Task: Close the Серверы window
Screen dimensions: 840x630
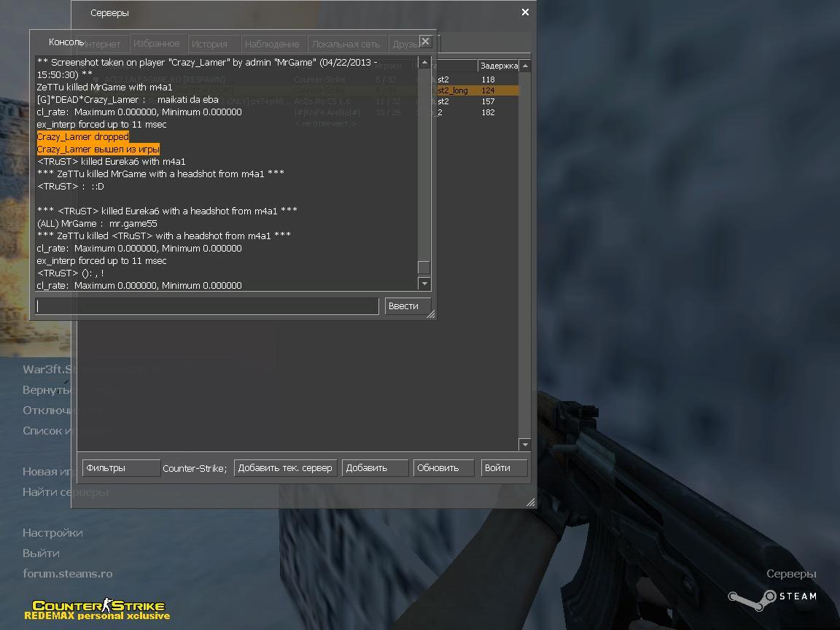Action: (x=525, y=12)
